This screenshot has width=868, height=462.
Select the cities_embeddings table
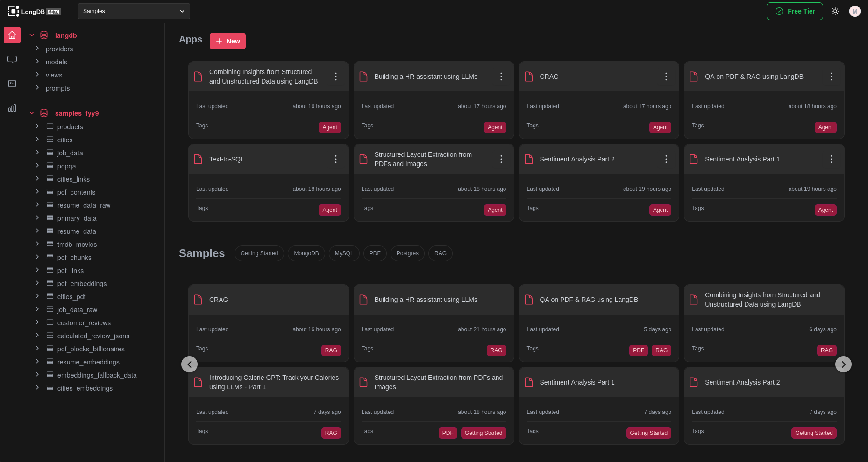(85, 388)
